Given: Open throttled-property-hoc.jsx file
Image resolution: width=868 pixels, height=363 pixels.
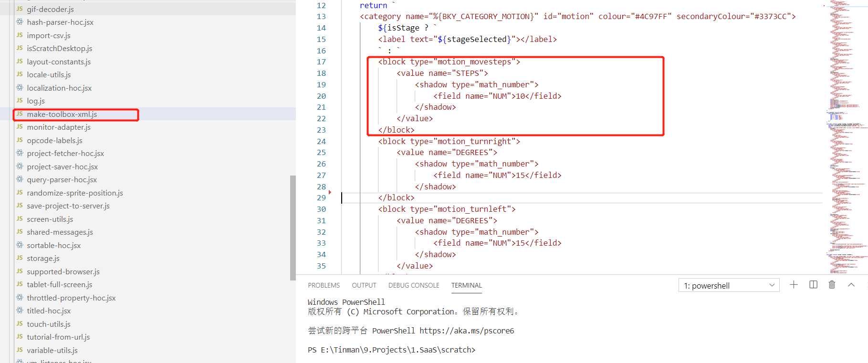Looking at the screenshot, I should click(x=71, y=298).
